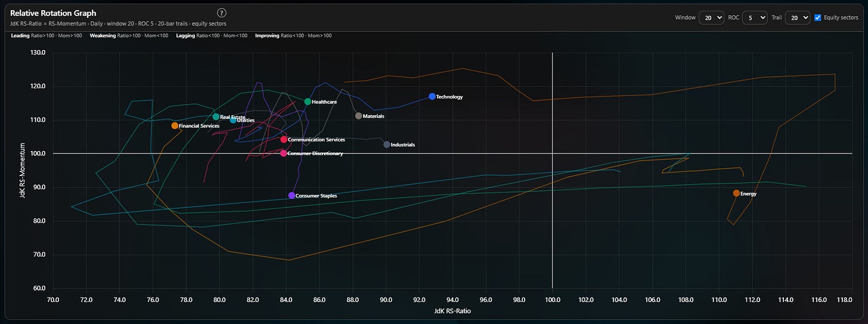Click the Technology label text

pyautogui.click(x=449, y=97)
